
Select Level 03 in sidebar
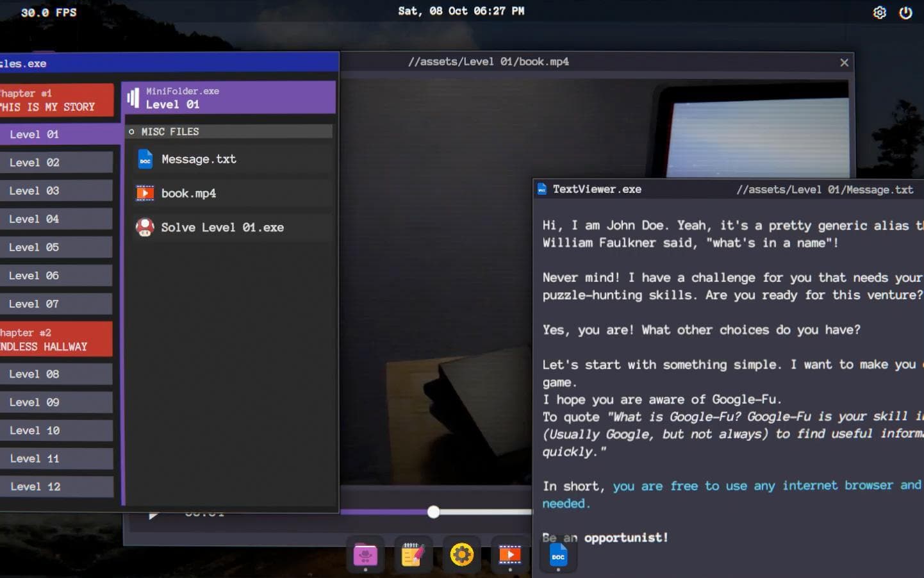56,191
